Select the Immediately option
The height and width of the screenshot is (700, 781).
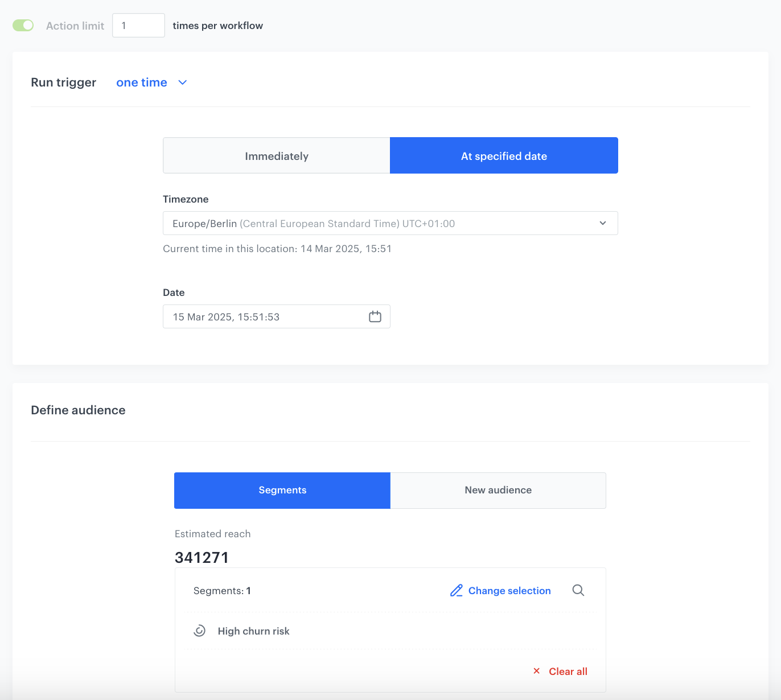tap(277, 156)
